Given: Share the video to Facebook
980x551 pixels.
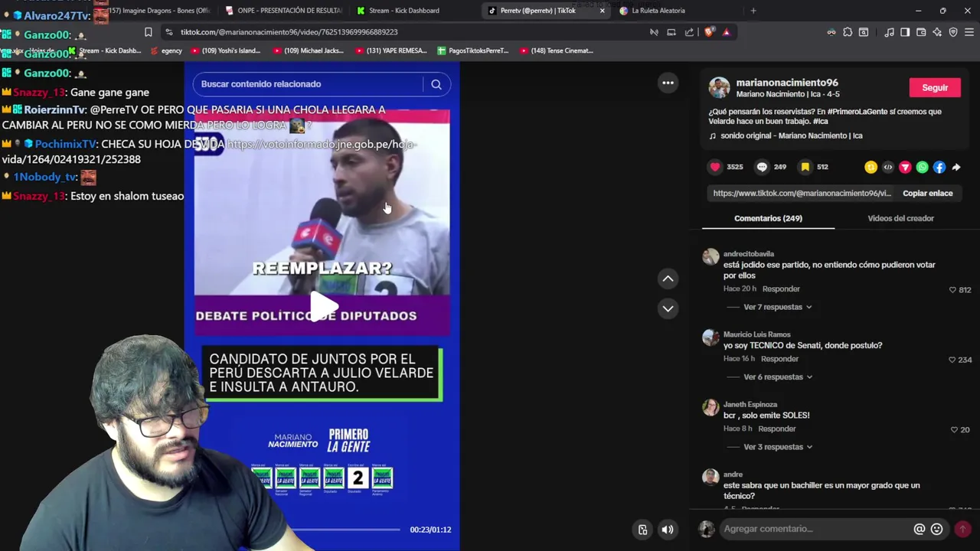Looking at the screenshot, I should (939, 167).
